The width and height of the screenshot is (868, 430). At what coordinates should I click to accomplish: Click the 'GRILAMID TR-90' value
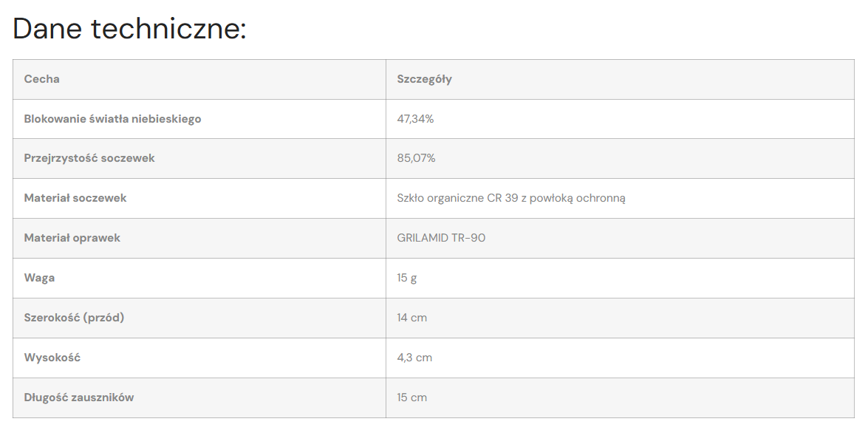click(x=441, y=238)
